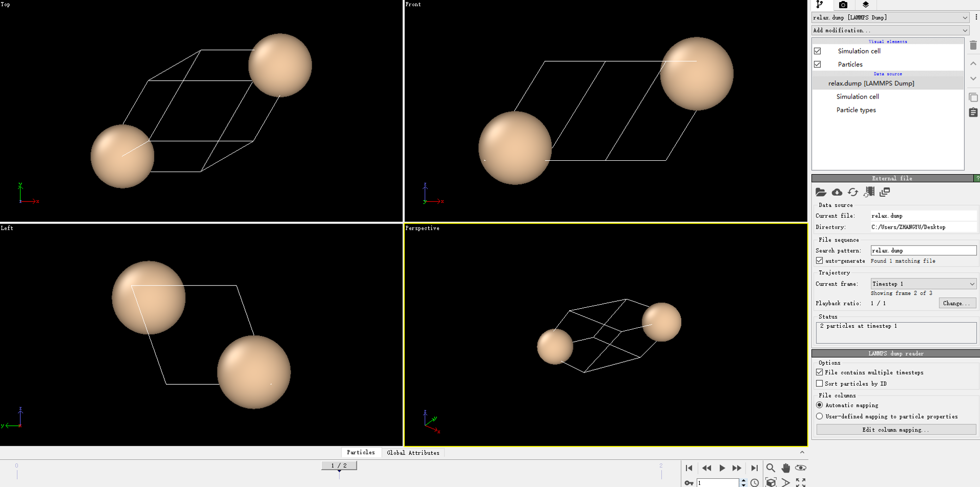Open the Current frame dropdown showing Timestep 1
The width and height of the screenshot is (980, 487).
click(x=923, y=284)
